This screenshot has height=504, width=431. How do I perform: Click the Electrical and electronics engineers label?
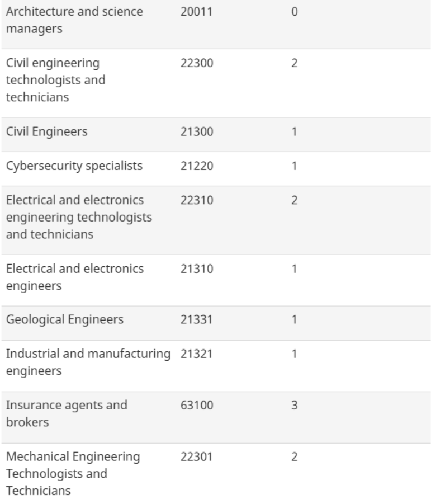75,277
